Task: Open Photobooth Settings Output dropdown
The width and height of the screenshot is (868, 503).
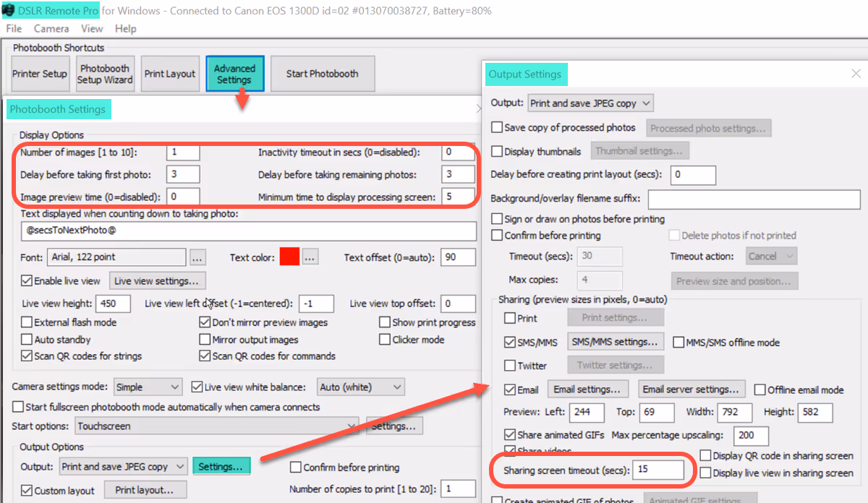Action: 123,467
